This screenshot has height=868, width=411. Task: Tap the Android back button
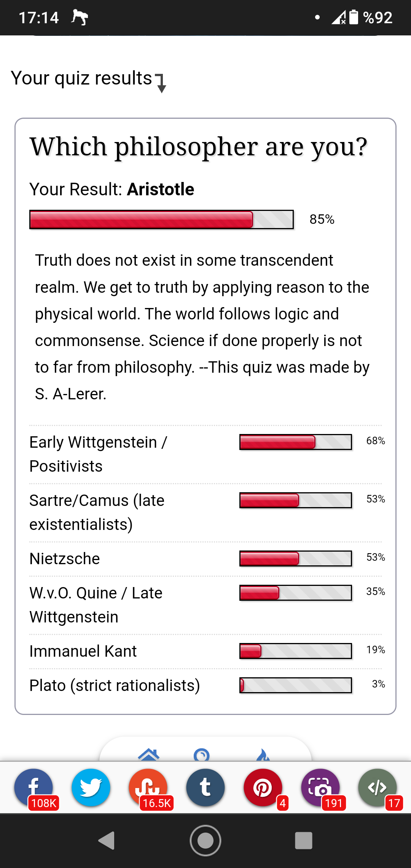click(x=107, y=841)
